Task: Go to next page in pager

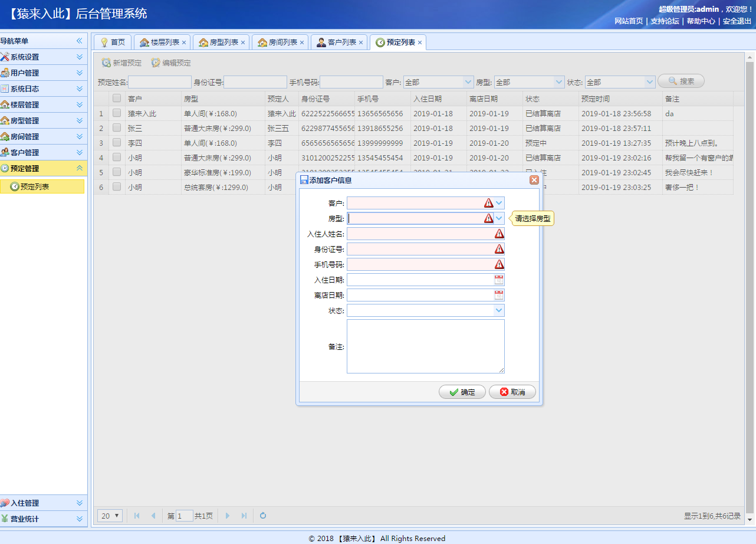Action: click(x=228, y=516)
